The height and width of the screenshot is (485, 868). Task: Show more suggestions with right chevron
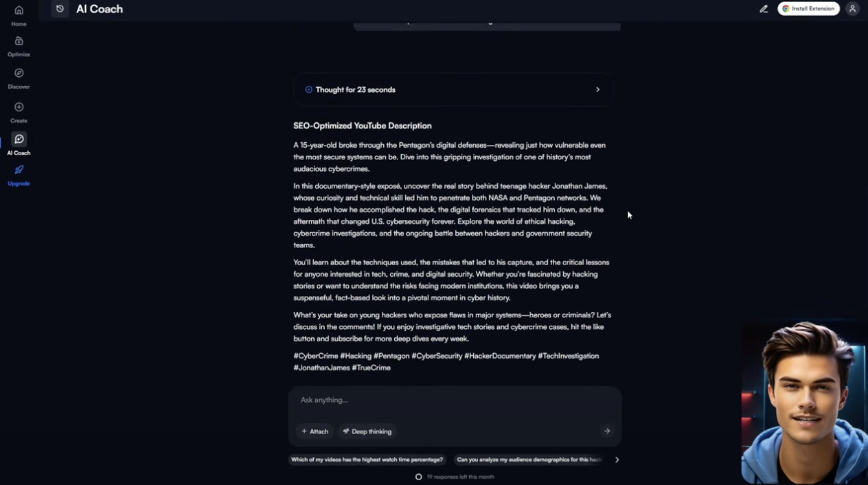tap(617, 460)
